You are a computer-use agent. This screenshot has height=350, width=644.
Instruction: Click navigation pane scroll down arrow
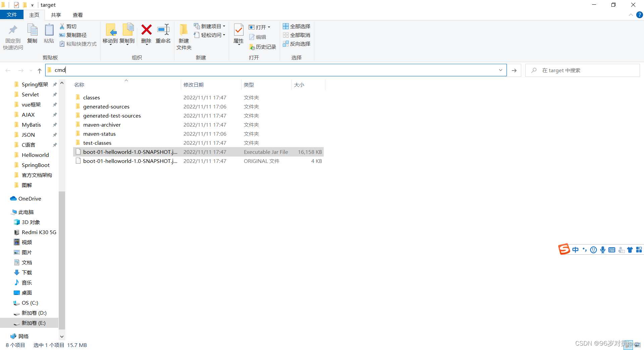pyautogui.click(x=62, y=336)
